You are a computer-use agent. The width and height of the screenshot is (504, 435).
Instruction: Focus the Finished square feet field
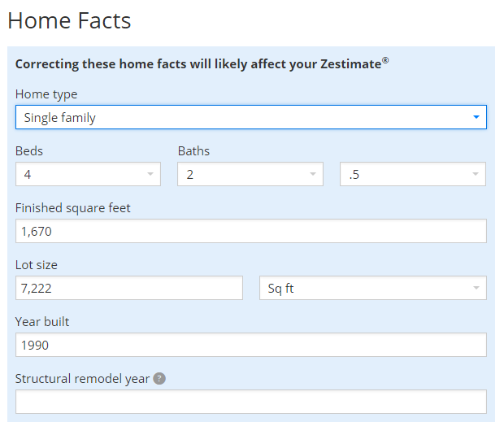pyautogui.click(x=250, y=231)
